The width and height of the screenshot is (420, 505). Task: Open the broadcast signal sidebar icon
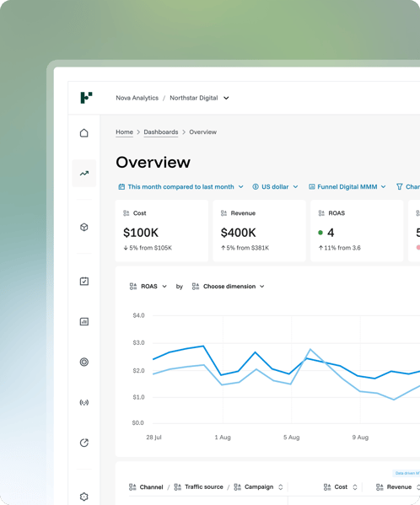click(84, 402)
